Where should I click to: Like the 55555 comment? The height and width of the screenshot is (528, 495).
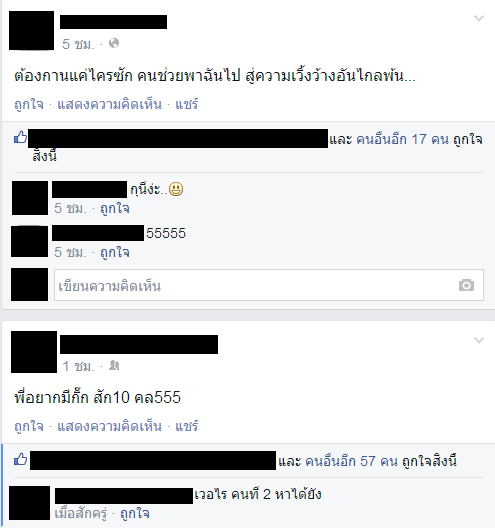click(115, 252)
